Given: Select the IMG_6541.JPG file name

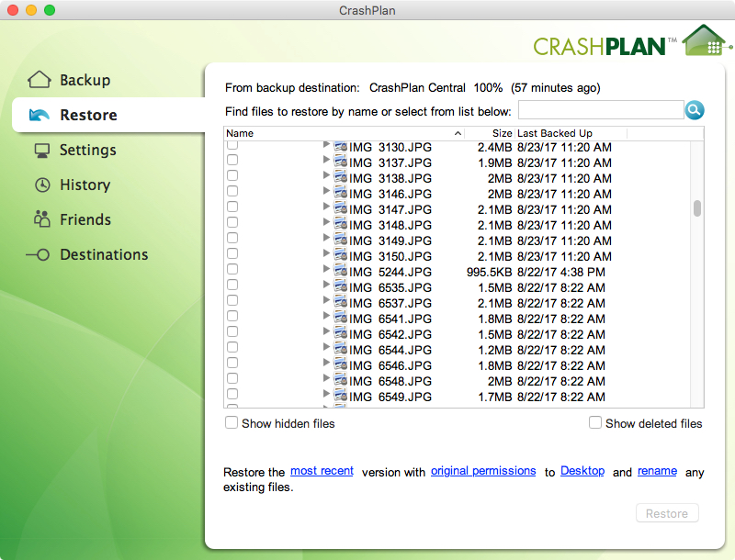Looking at the screenshot, I should pos(390,319).
